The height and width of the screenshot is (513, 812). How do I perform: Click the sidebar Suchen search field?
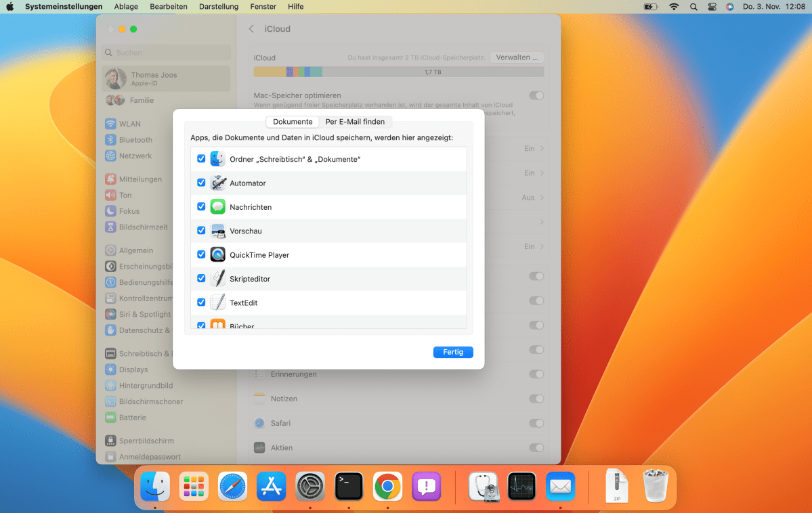point(166,52)
